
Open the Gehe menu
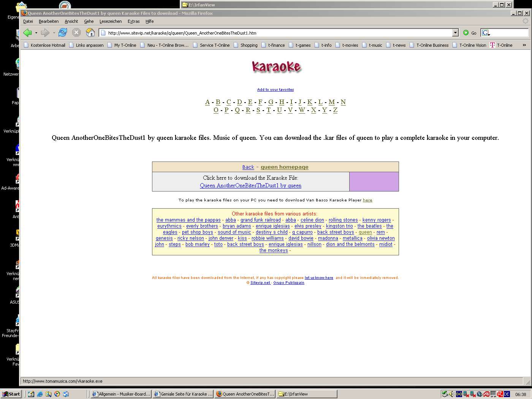(89, 21)
